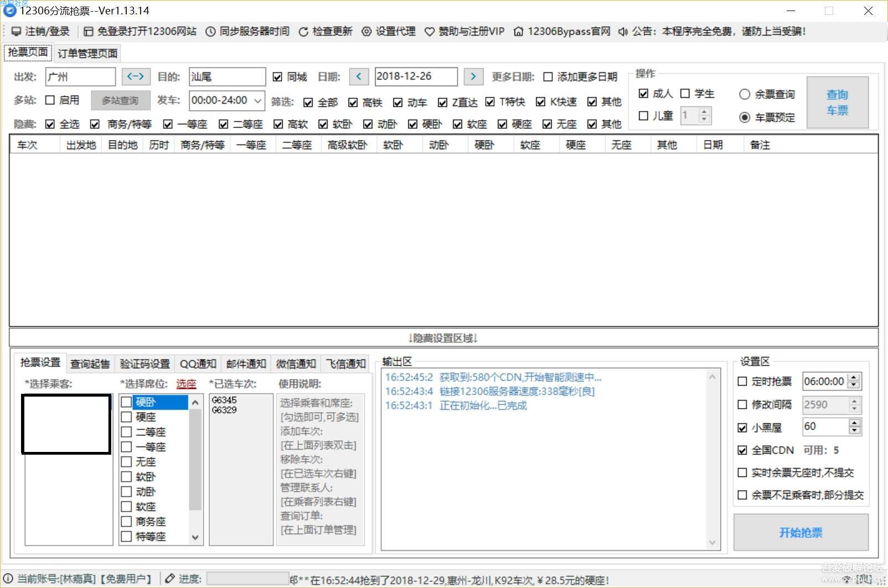888x588 pixels.
Task: Click the date field 2018-12-26
Action: pyautogui.click(x=416, y=76)
